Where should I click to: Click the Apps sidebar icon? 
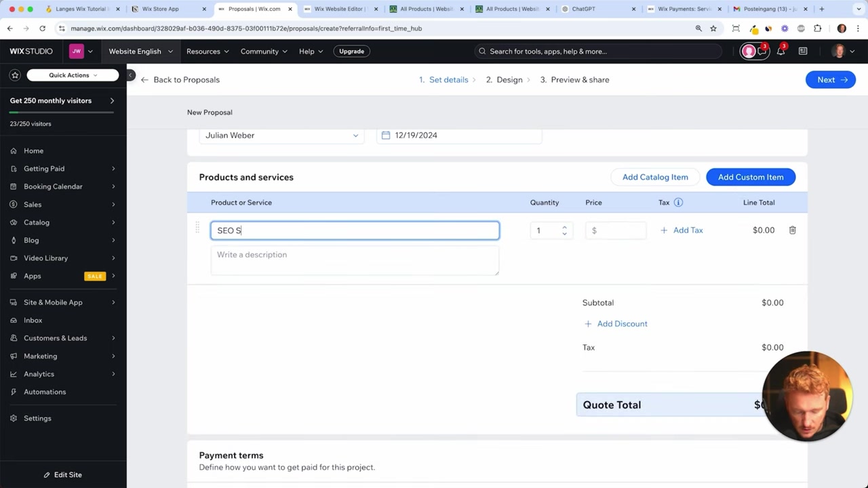(x=14, y=276)
